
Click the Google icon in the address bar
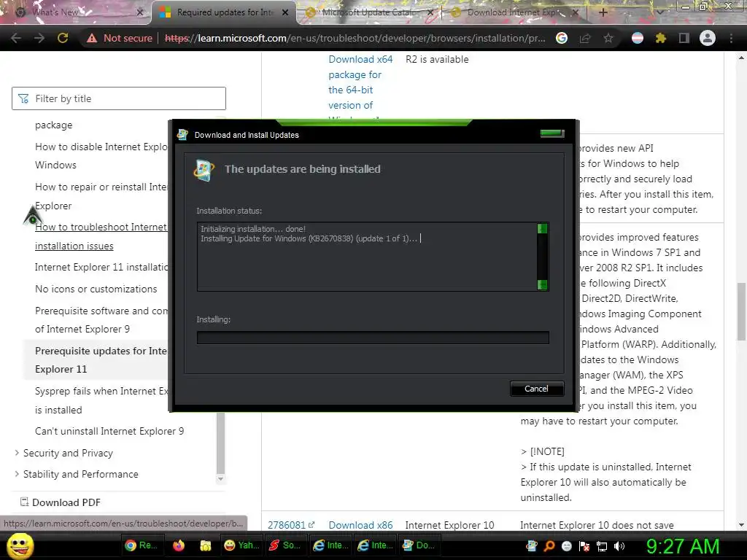pos(562,38)
